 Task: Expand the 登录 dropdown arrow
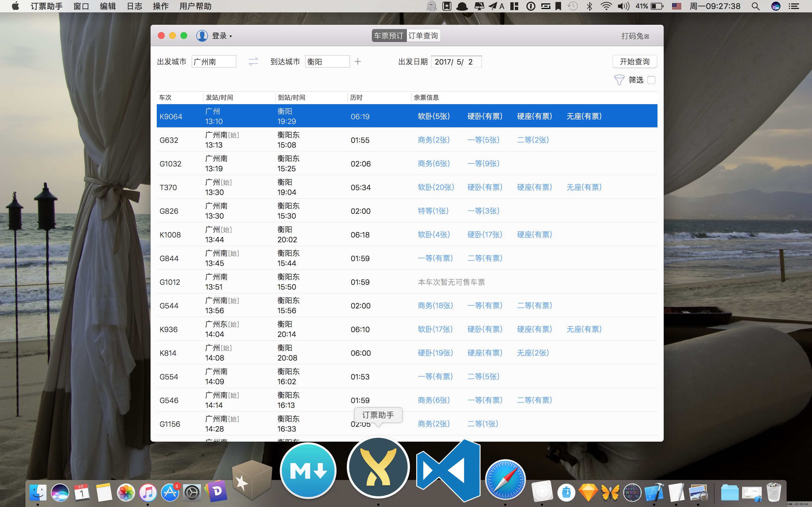(x=231, y=36)
